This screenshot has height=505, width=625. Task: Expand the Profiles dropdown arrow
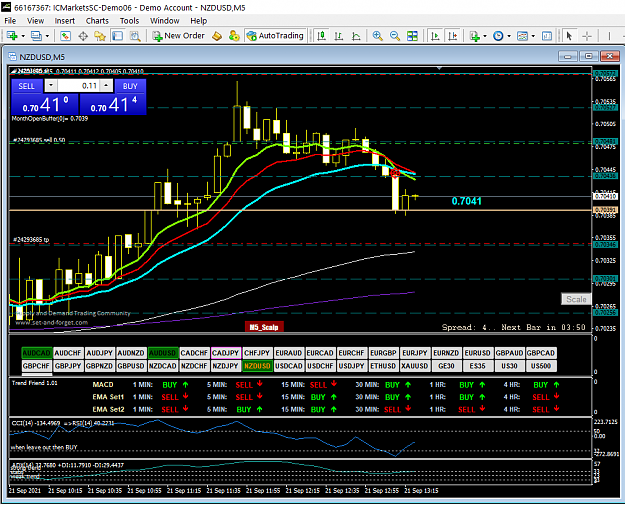click(x=47, y=36)
